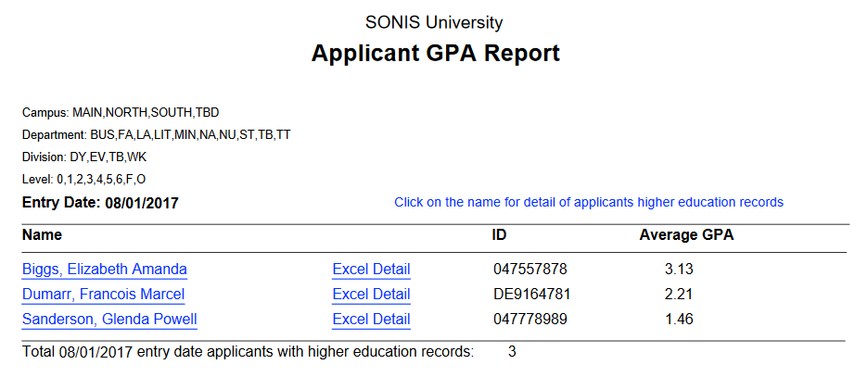Image resolution: width=868 pixels, height=377 pixels.
Task: Select ID value DE9164781
Action: [532, 295]
